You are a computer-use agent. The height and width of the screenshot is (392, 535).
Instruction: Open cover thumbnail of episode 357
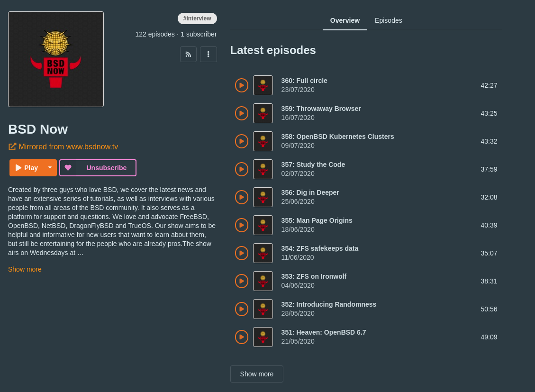point(263,169)
